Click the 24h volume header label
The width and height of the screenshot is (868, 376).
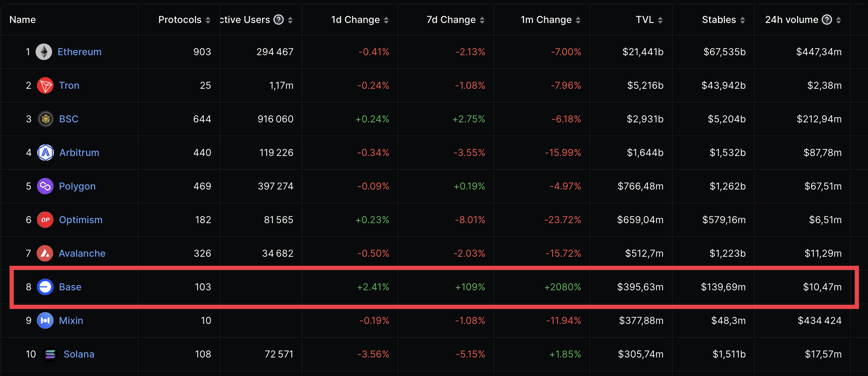[x=792, y=20]
